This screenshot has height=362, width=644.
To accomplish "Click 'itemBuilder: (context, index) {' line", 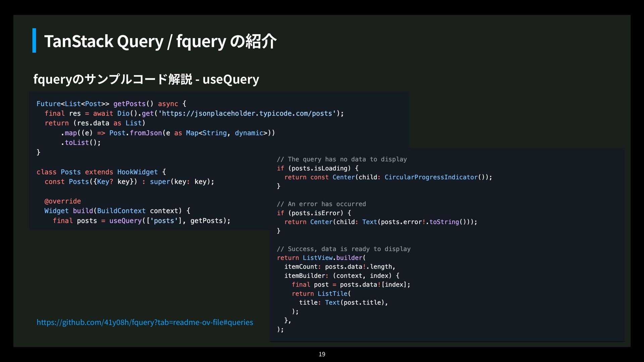I will [342, 276].
